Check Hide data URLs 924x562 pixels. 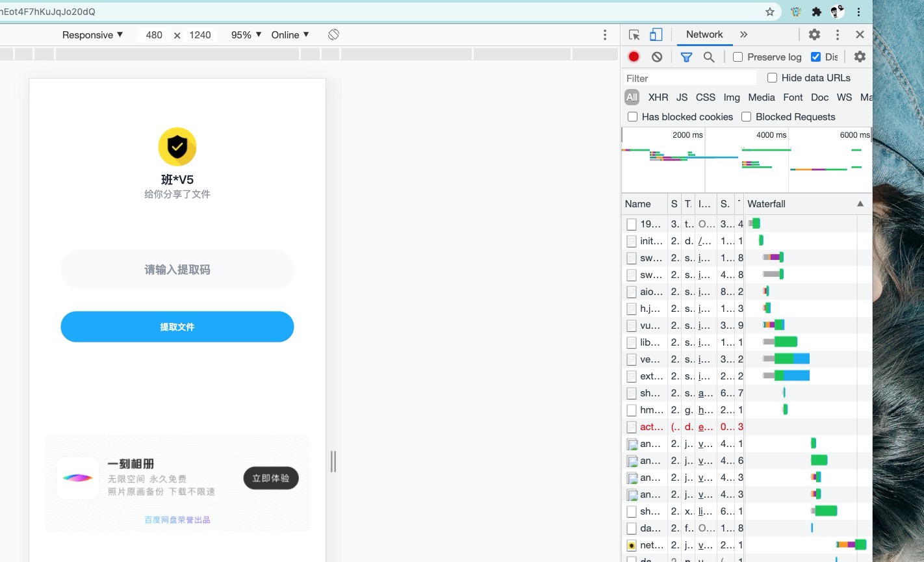click(772, 78)
